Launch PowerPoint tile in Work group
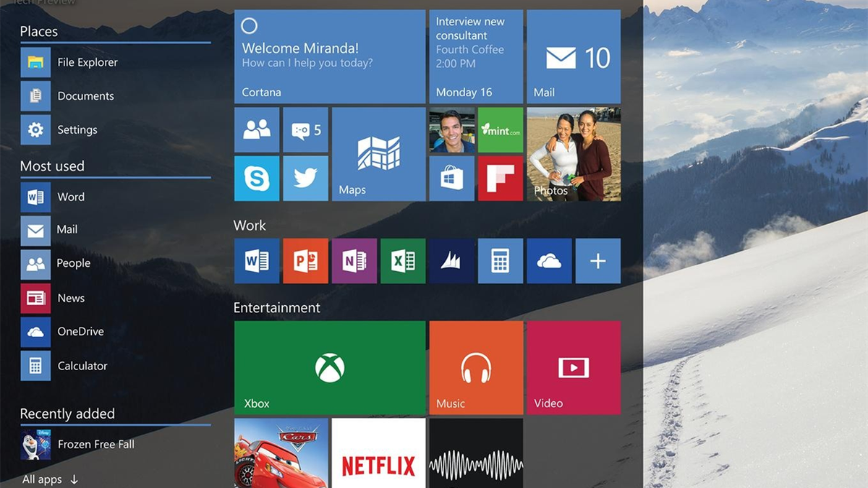This screenshot has height=488, width=868. pyautogui.click(x=305, y=261)
